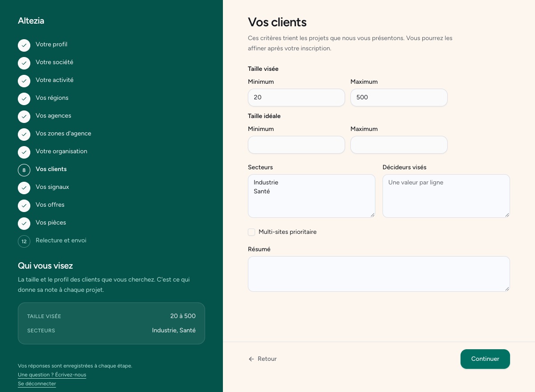
Task: Open the Vos pièces step
Action: pos(51,223)
